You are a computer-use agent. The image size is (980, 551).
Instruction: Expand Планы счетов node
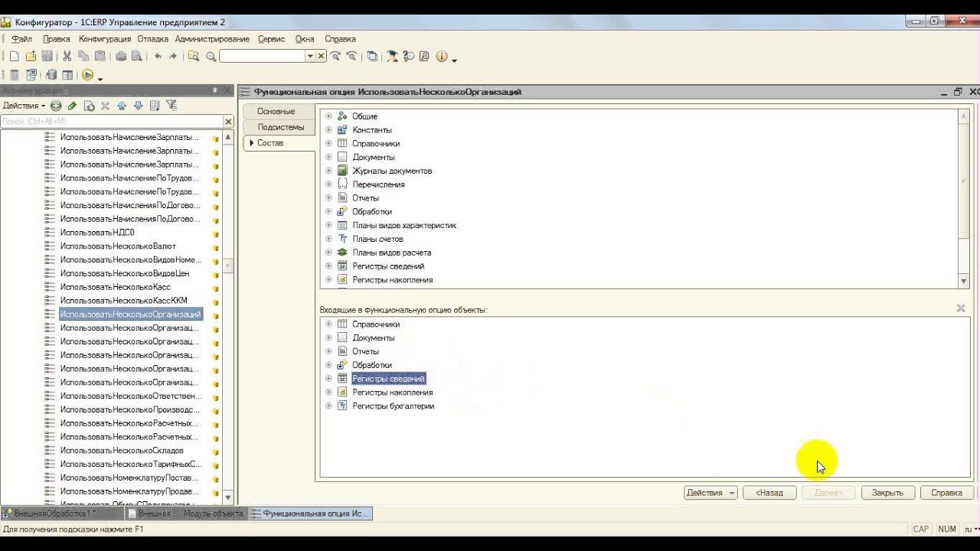tap(328, 239)
